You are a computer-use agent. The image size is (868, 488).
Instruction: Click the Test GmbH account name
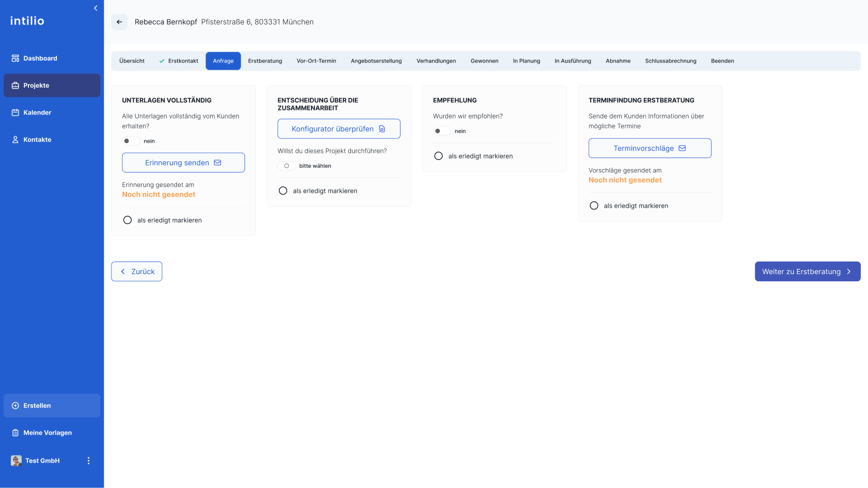pos(42,461)
